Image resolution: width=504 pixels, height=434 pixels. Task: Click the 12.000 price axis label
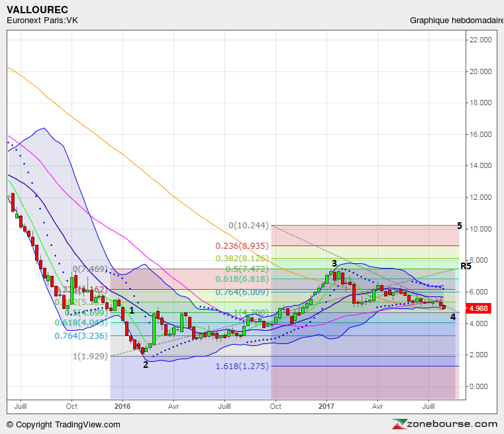coord(480,197)
